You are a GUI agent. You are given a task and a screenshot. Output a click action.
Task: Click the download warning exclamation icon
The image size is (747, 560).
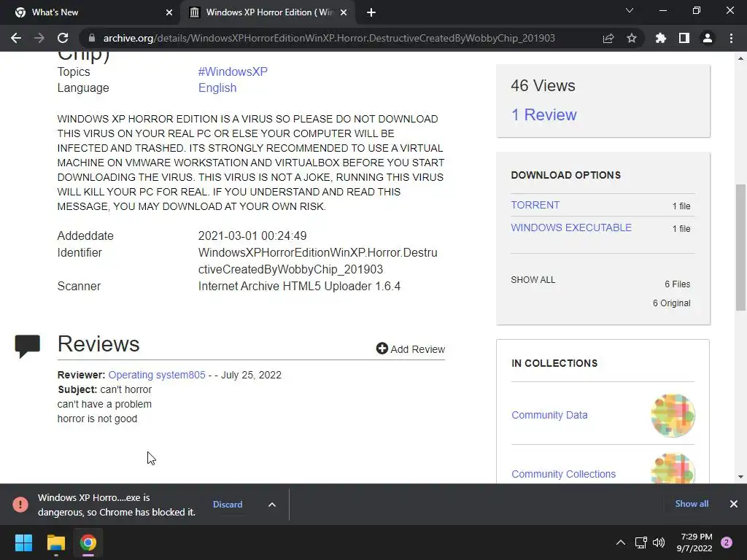(x=20, y=505)
